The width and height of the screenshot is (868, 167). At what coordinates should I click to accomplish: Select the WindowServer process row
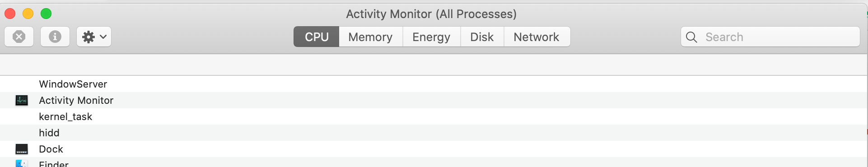434,84
